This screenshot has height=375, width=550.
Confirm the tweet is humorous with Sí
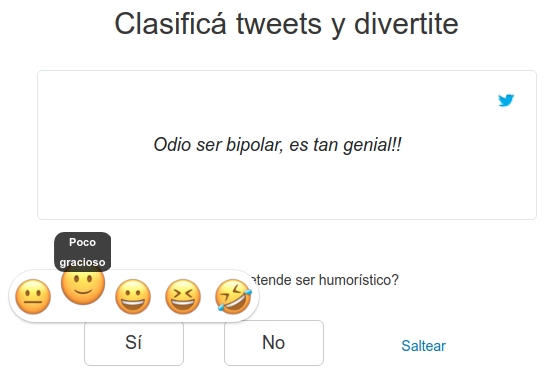[134, 343]
